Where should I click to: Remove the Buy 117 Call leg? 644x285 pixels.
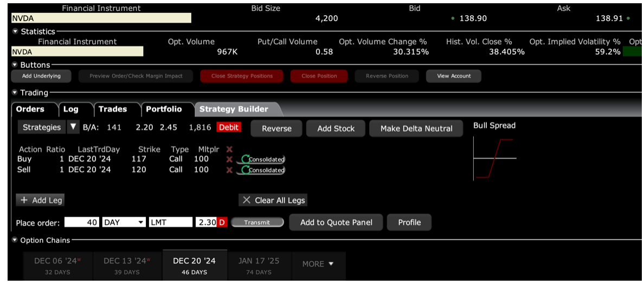click(229, 159)
